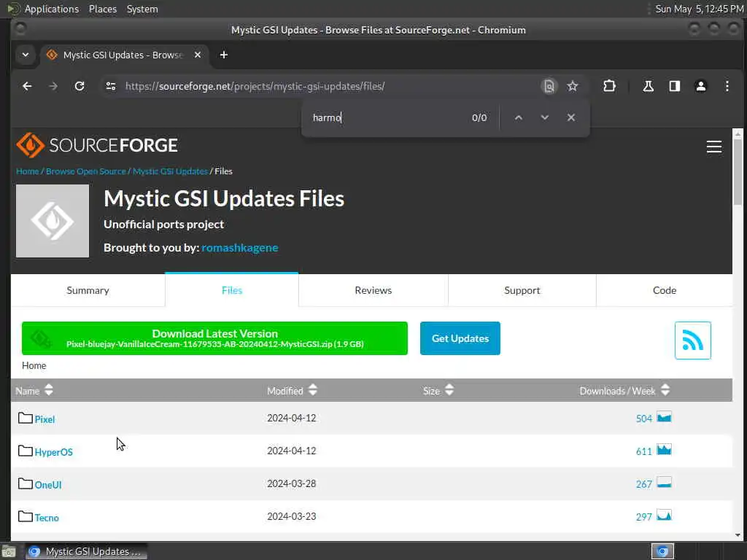Image resolution: width=747 pixels, height=560 pixels.
Task: Select the Files tab
Action: click(x=232, y=290)
